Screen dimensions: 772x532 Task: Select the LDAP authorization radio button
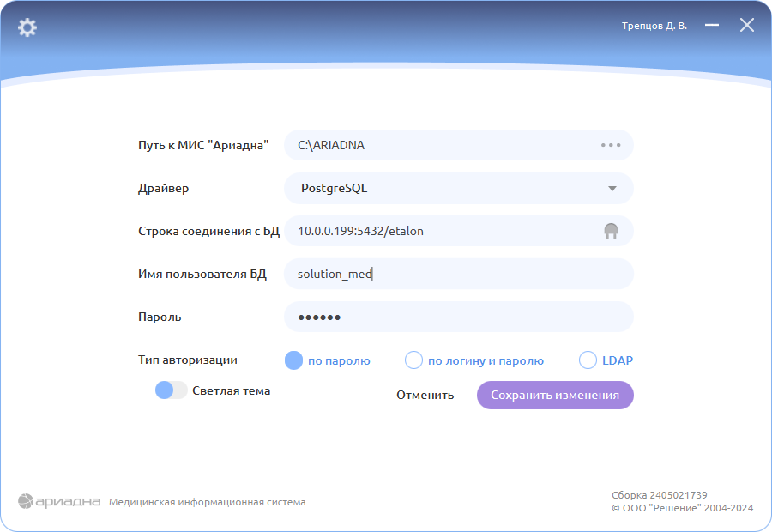(588, 360)
